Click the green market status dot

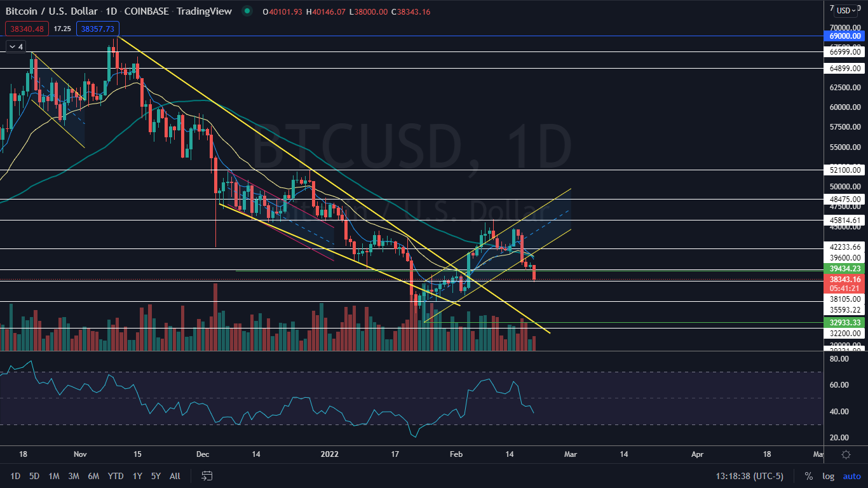click(247, 11)
